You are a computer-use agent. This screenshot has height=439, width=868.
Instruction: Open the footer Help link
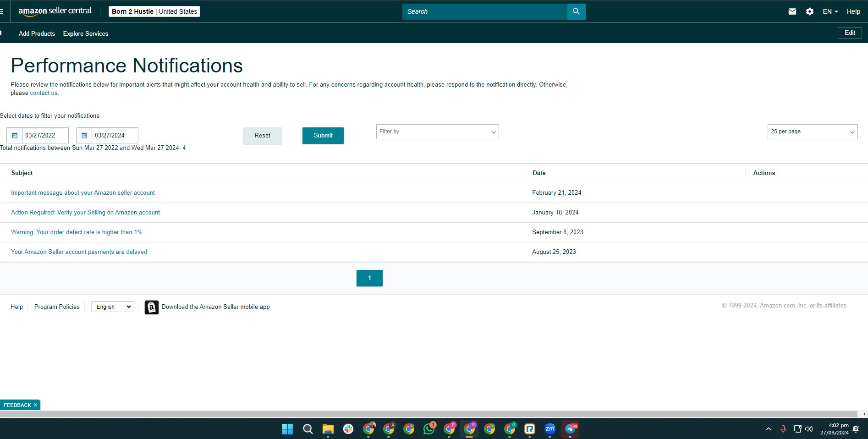pyautogui.click(x=16, y=307)
